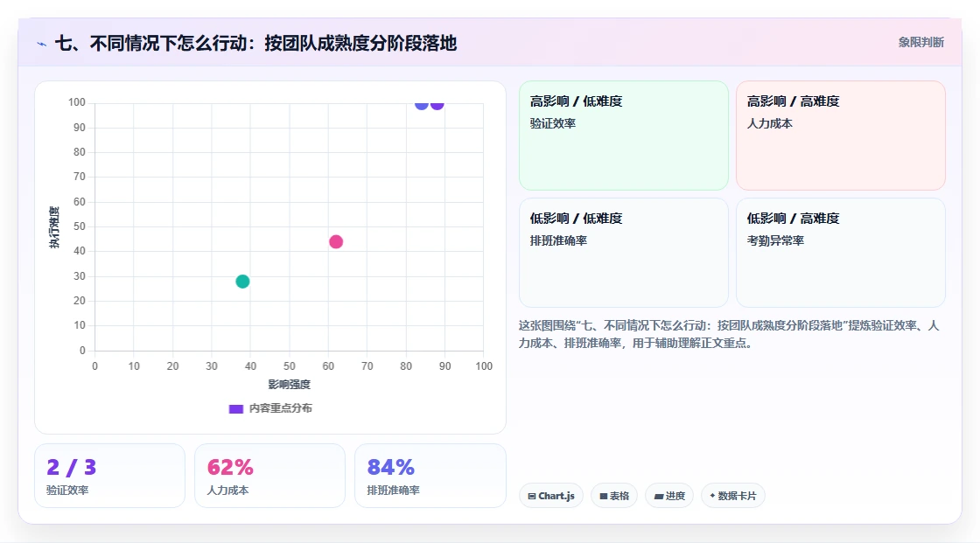
Task: Click the sparkle icon in 数据卡片 tag
Action: (x=712, y=496)
